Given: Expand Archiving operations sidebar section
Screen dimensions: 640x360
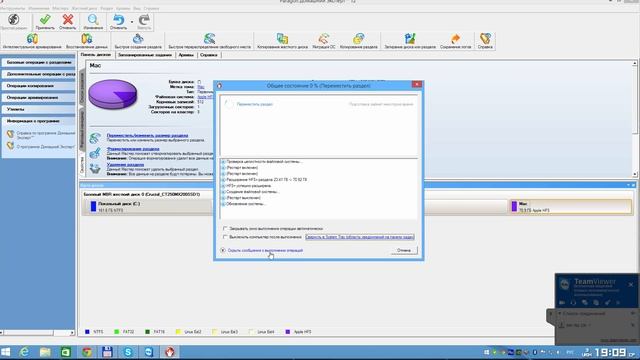Looking at the screenshot, I should 38,98.
